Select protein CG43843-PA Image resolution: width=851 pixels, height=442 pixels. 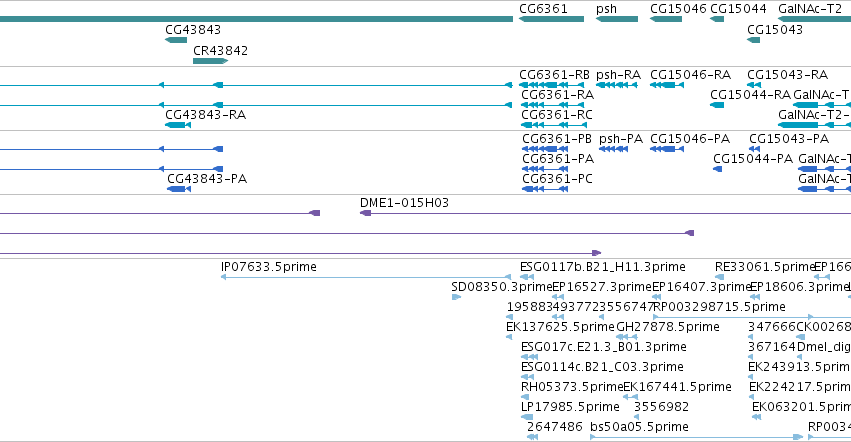click(x=207, y=179)
